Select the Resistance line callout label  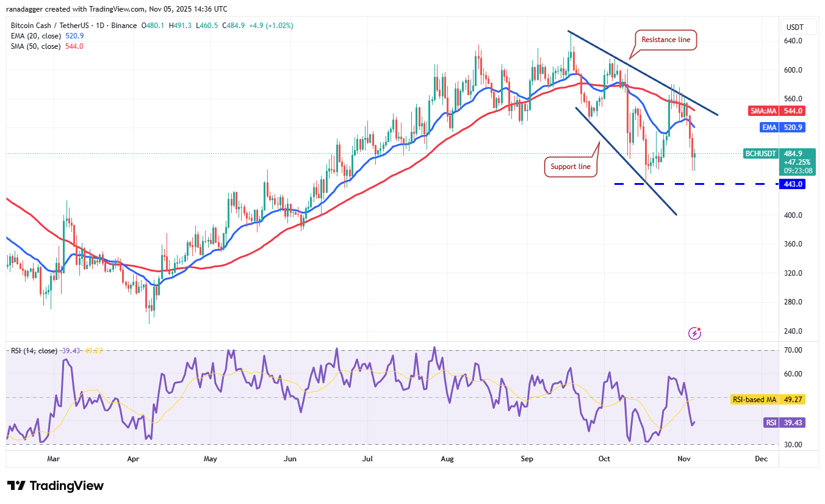point(666,40)
